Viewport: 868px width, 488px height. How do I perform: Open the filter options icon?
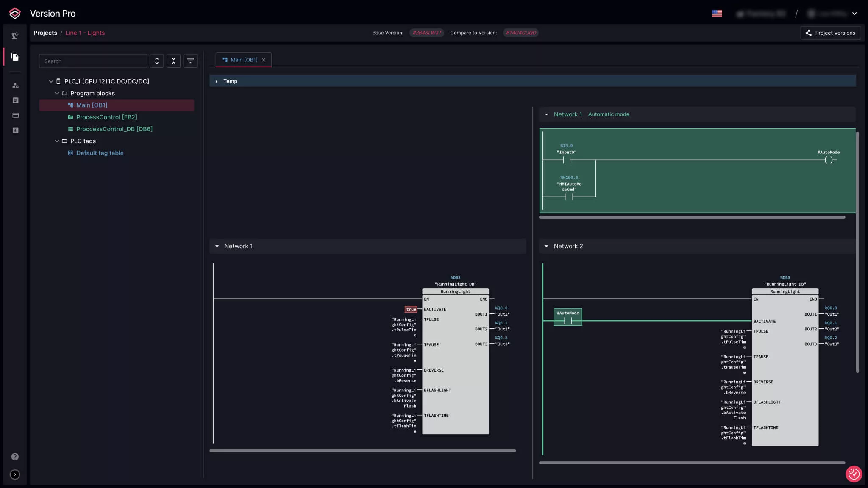[x=190, y=61]
